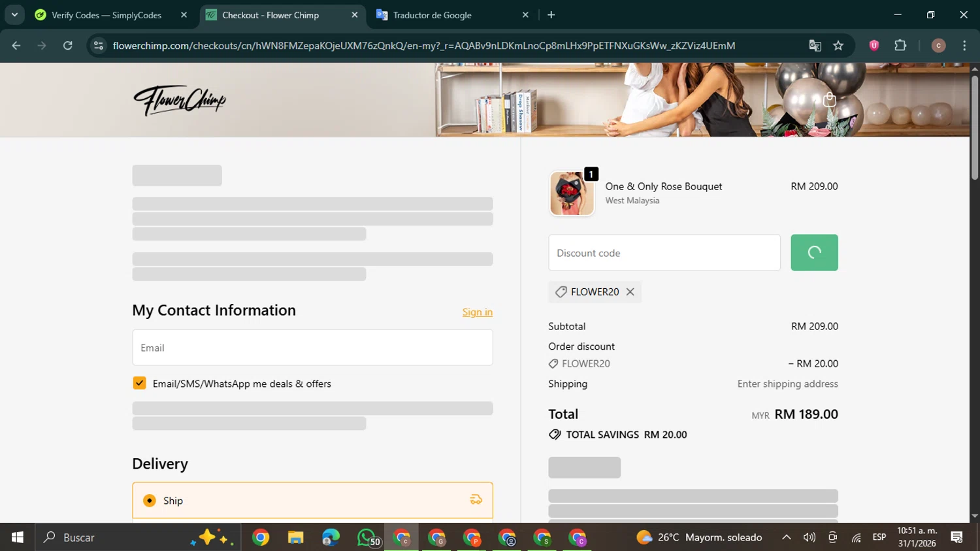
Task: Toggle Email/SMS/WhatsApp deals & offers checkbox
Action: [139, 383]
